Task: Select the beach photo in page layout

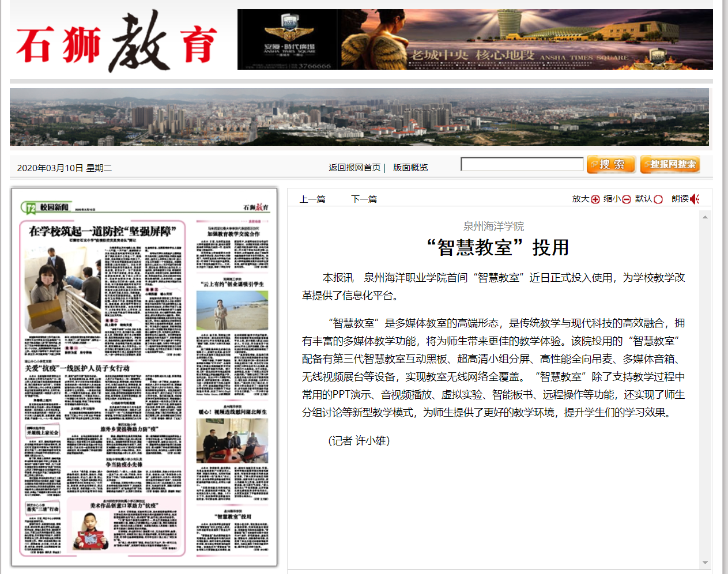Action: coord(232,310)
